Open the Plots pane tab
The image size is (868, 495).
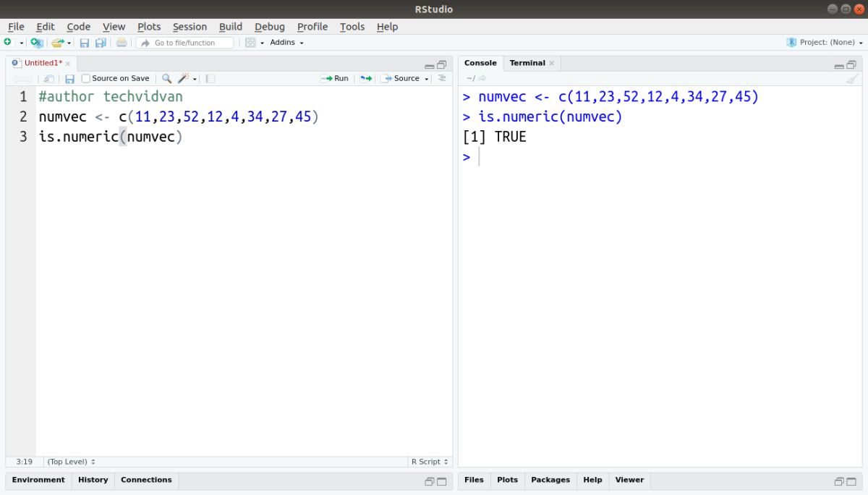point(507,480)
